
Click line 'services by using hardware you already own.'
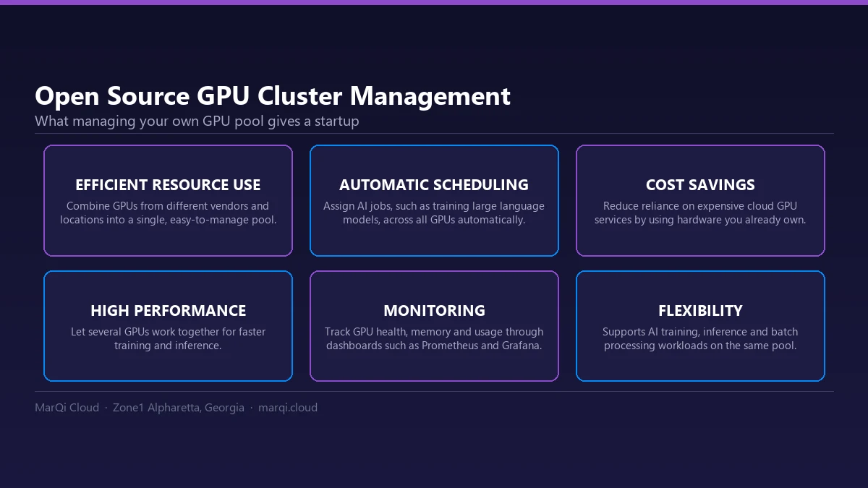pyautogui.click(x=700, y=220)
